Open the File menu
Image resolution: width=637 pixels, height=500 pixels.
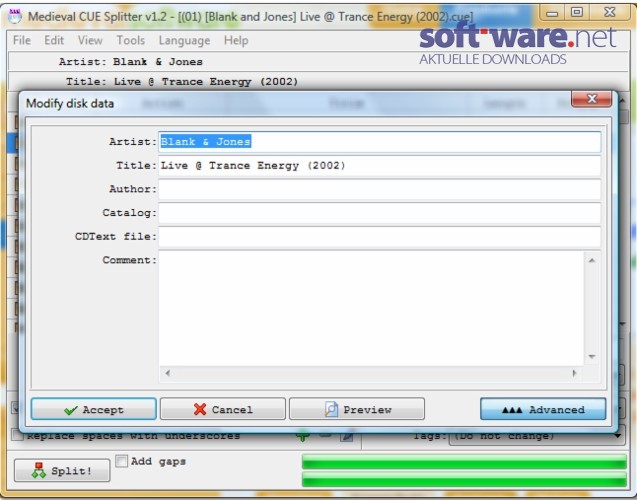coord(22,40)
